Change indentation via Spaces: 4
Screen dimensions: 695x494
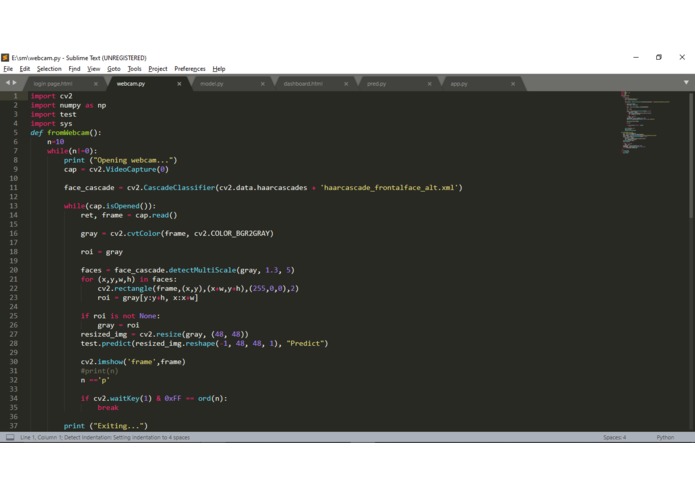614,437
